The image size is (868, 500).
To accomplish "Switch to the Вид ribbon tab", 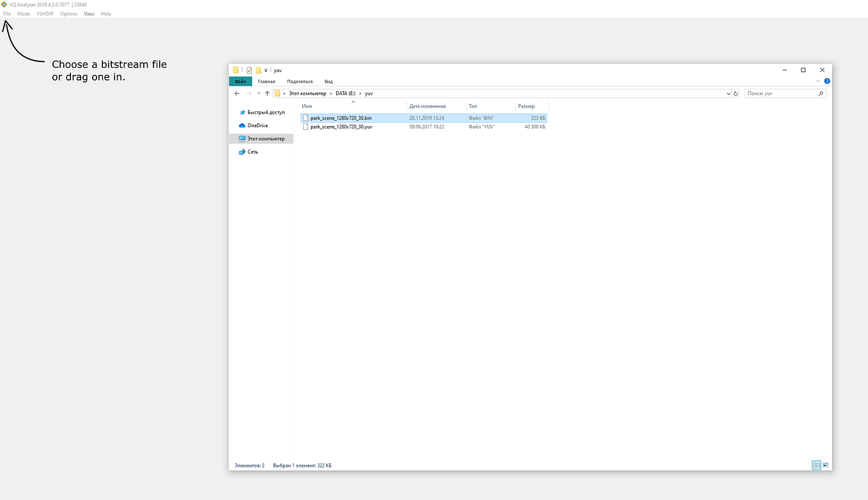I will (x=328, y=81).
